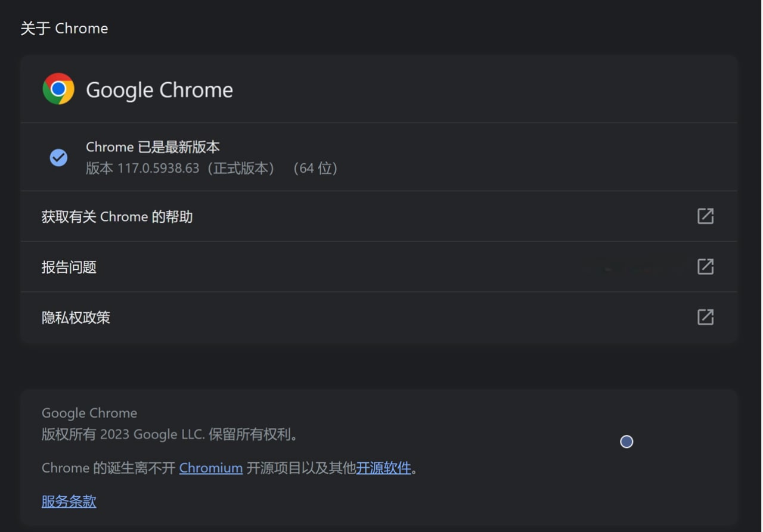
Task: Click external-link icon beside 获取有关 Chrome 的帮助
Action: (x=705, y=216)
